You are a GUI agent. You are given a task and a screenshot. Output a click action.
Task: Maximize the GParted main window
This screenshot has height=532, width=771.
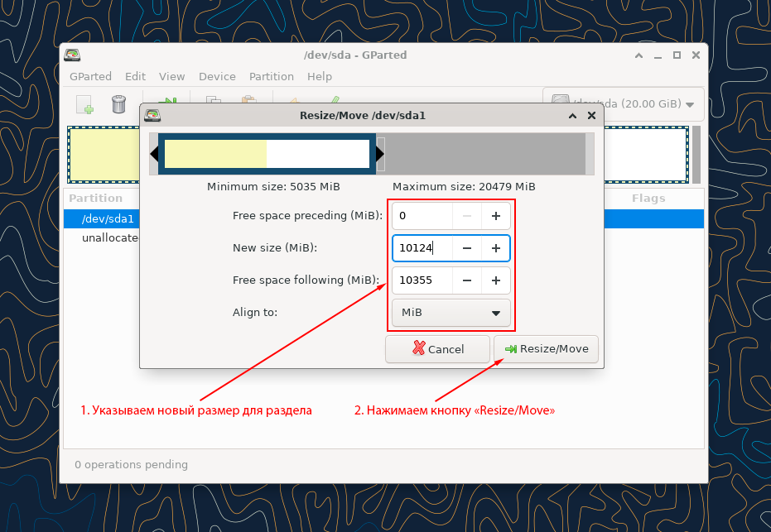tap(677, 55)
